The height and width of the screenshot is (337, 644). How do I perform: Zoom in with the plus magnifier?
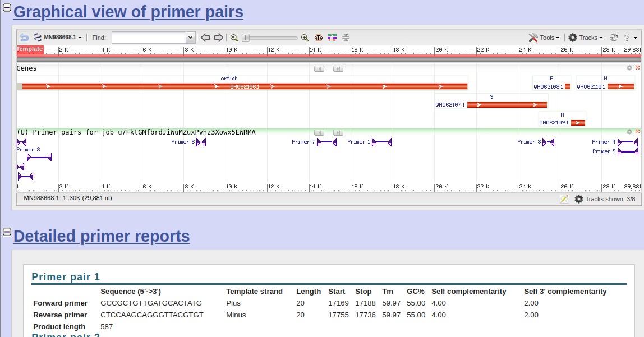pyautogui.click(x=305, y=38)
